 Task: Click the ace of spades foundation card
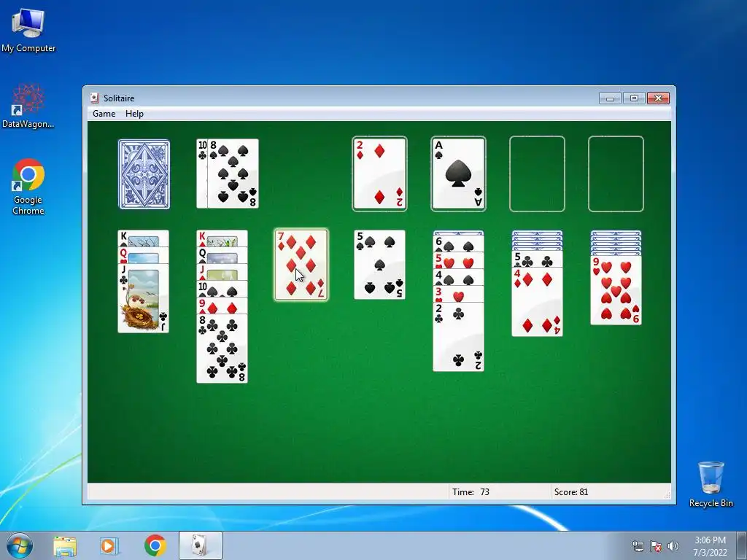458,174
